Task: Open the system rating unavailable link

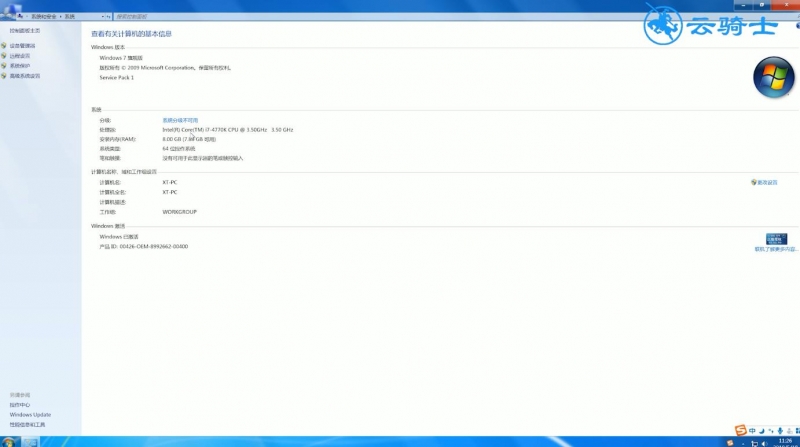Action: pos(180,120)
